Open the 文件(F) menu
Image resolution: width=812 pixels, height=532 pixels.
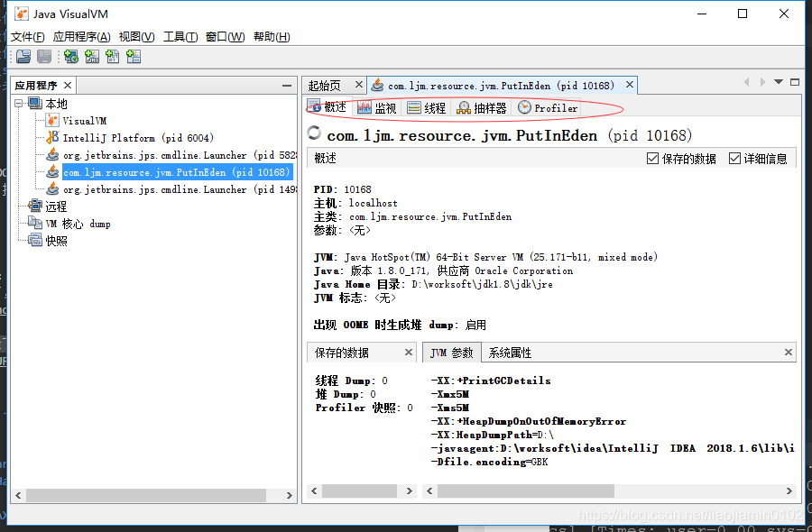click(27, 37)
